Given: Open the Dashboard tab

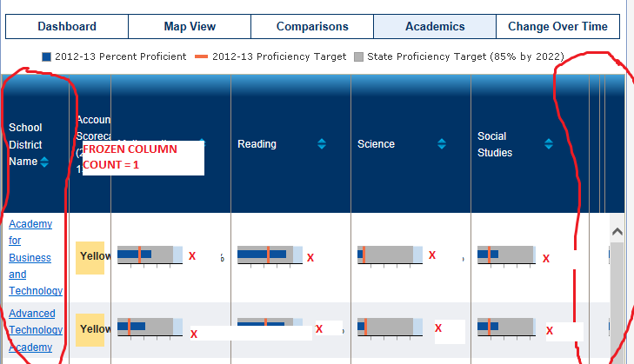Looking at the screenshot, I should (x=67, y=27).
